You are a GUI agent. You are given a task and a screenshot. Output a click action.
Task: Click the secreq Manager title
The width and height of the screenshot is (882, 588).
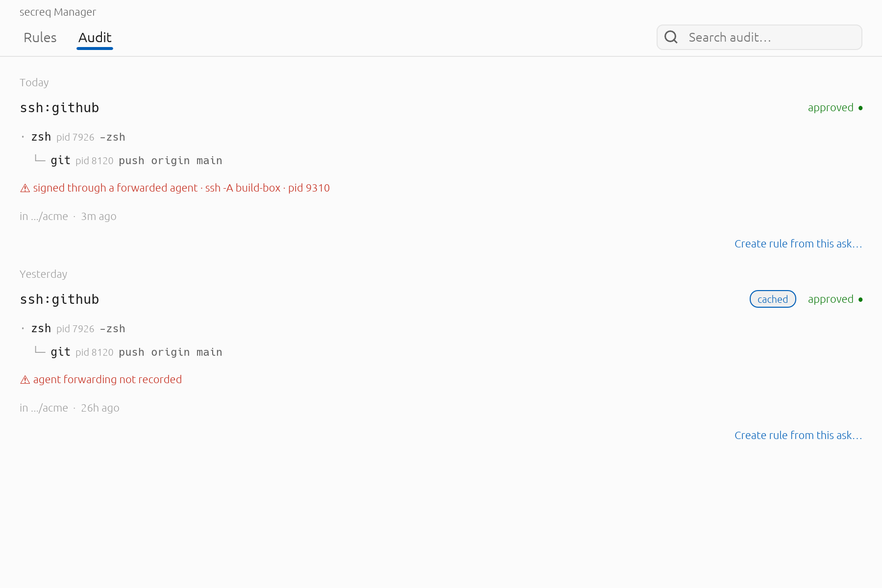point(58,12)
